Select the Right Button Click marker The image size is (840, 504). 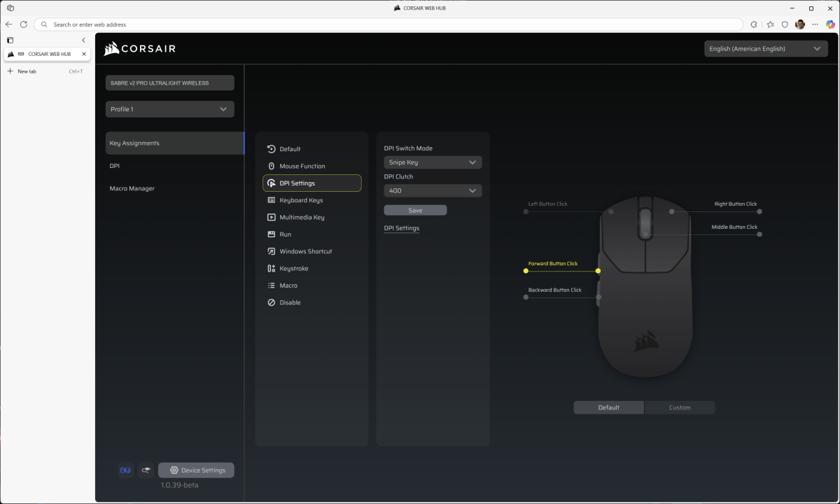(759, 211)
